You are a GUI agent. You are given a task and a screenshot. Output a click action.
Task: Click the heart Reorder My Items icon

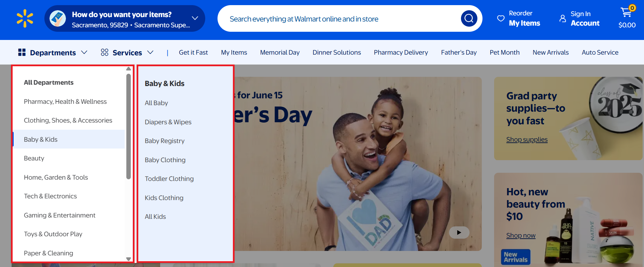pyautogui.click(x=501, y=18)
